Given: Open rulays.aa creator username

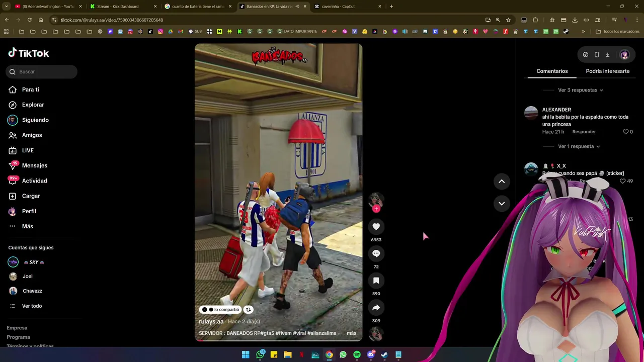Looking at the screenshot, I should pos(211,322).
